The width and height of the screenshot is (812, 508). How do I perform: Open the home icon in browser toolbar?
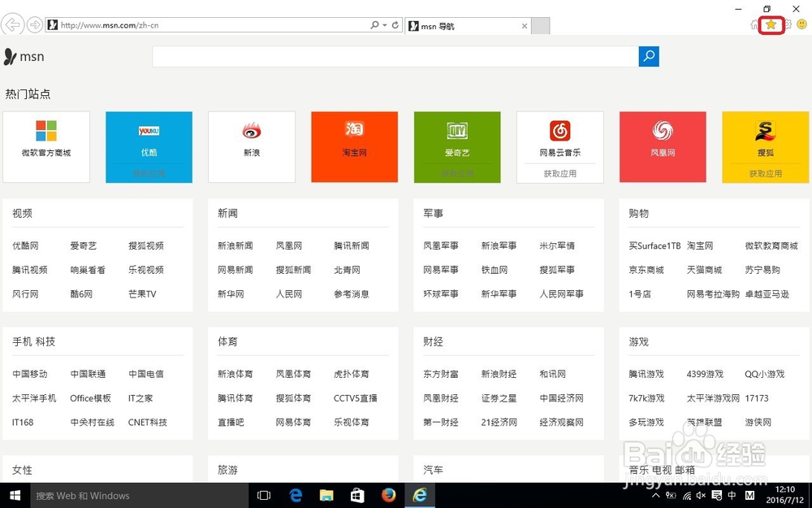[755, 24]
